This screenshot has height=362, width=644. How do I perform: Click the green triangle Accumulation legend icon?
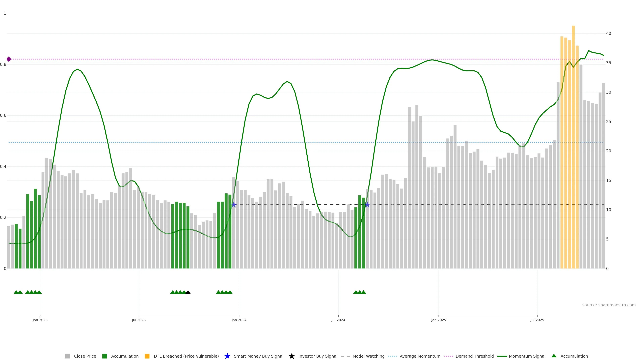(554, 356)
